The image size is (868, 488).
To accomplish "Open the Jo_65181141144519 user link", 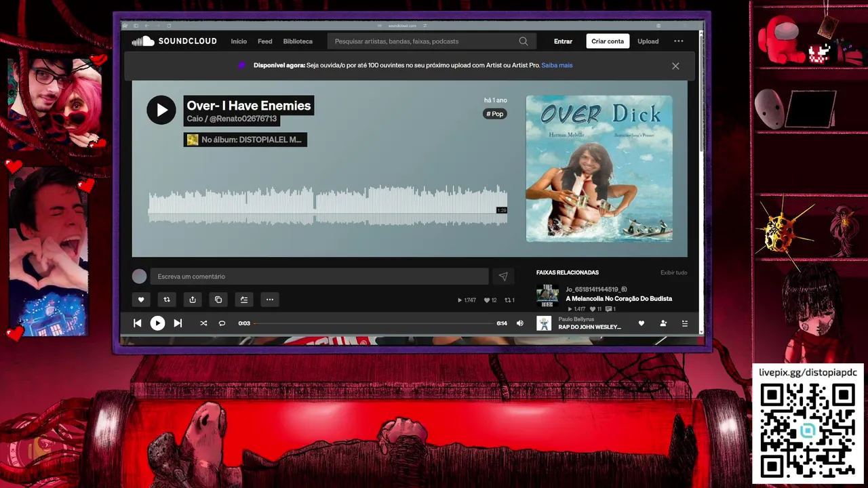I will [x=597, y=289].
